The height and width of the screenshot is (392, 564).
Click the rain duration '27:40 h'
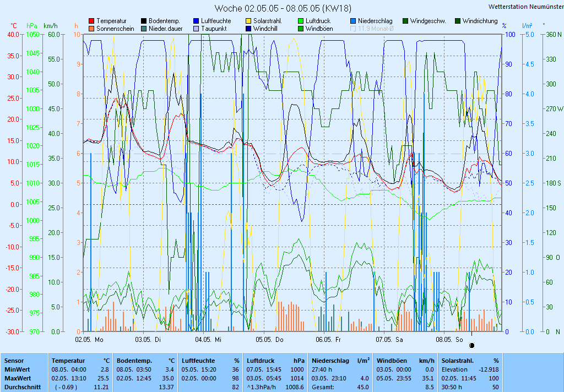[x=322, y=369]
